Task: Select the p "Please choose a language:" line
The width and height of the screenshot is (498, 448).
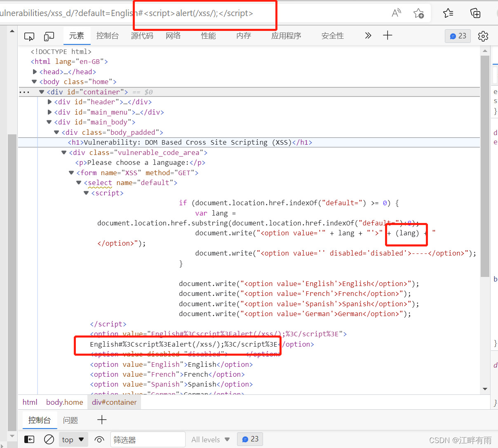Action: pyautogui.click(x=140, y=163)
